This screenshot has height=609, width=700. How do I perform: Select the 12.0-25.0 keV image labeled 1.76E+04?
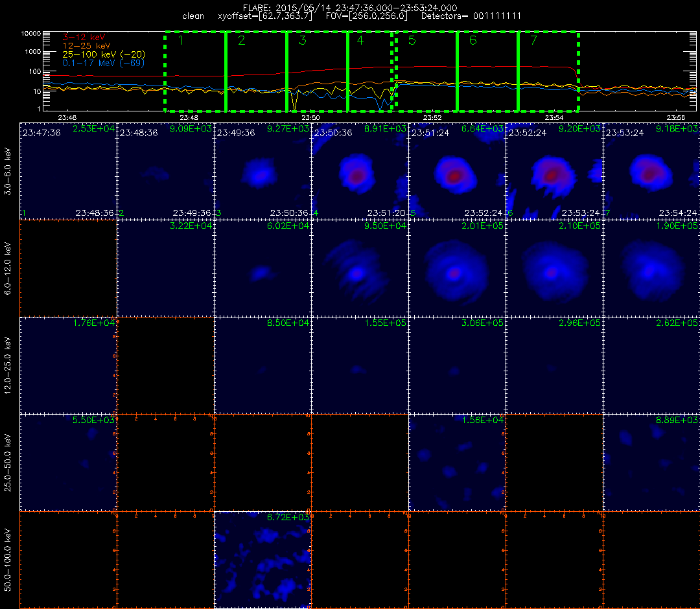click(x=68, y=365)
